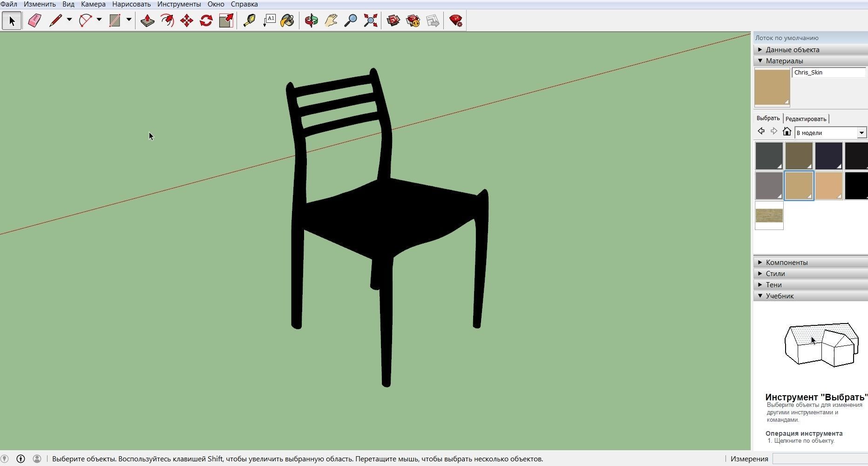868x466 pixels.
Task: Select the Arc tool
Action: 85,20
